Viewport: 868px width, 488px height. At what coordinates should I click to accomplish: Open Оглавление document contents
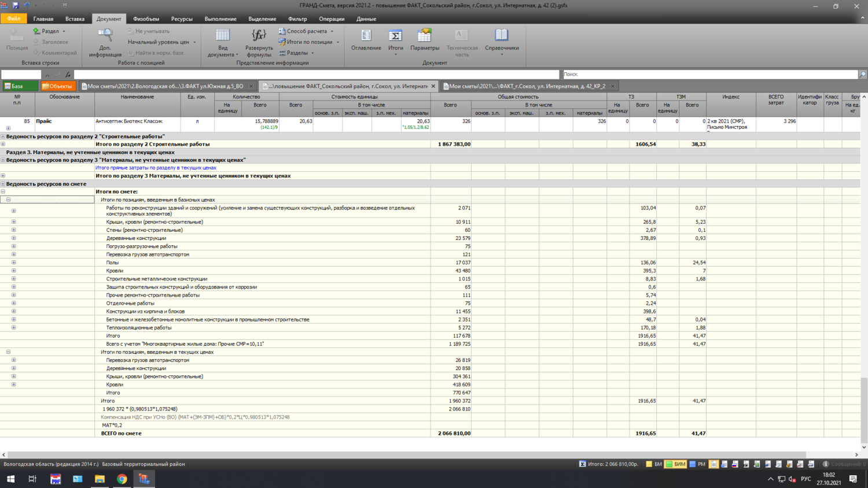(366, 36)
